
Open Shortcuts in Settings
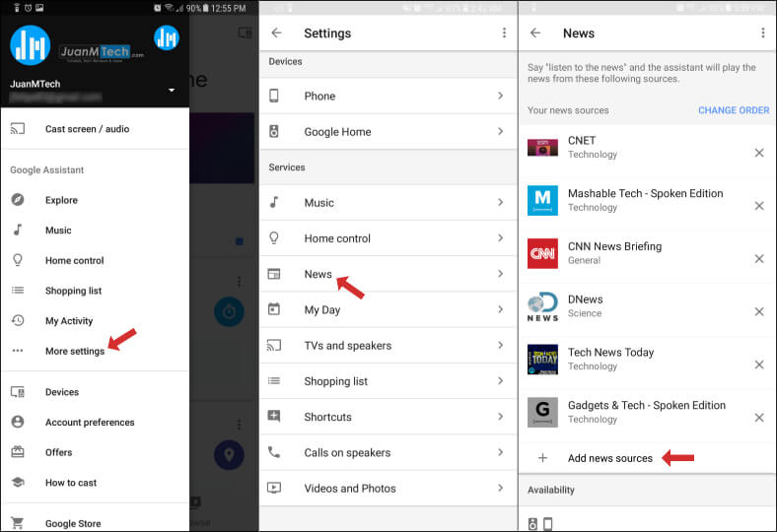388,416
